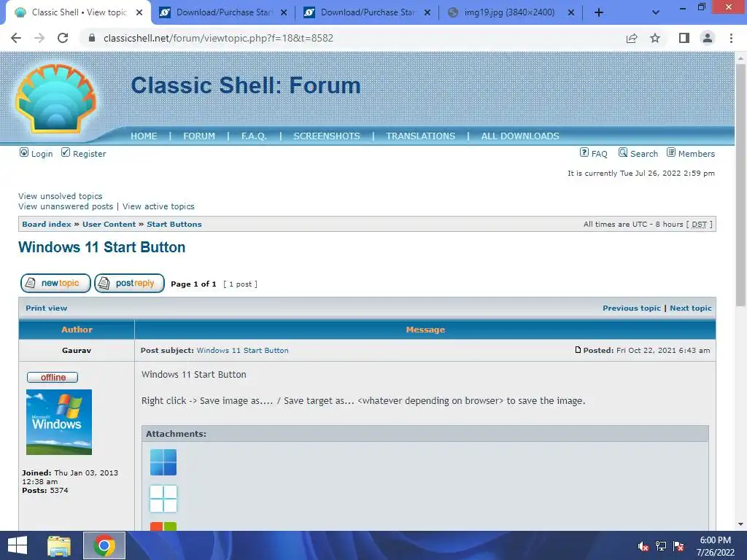This screenshot has width=747, height=560.
Task: Open SCREENSHOTS in the site navigation
Action: click(x=327, y=136)
